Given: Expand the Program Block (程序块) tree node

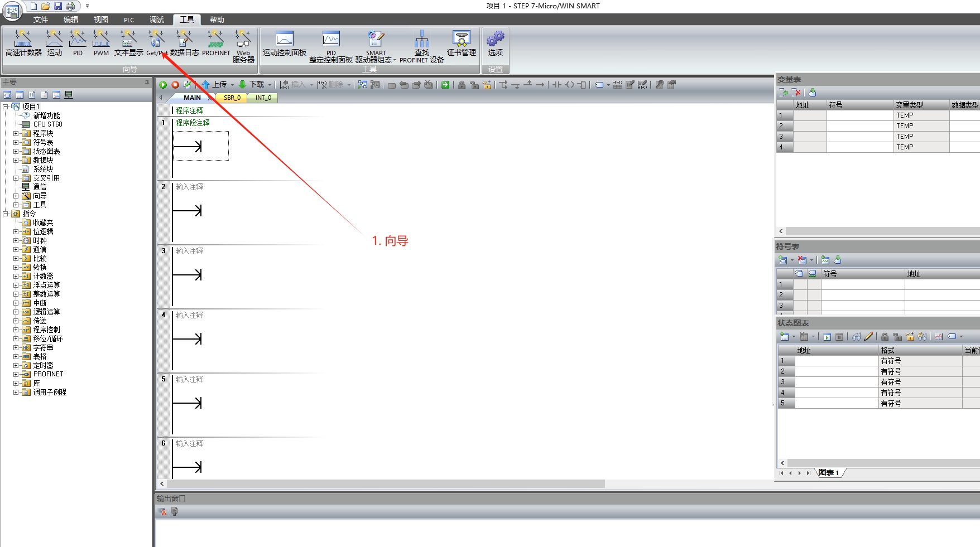Looking at the screenshot, I should coord(16,133).
